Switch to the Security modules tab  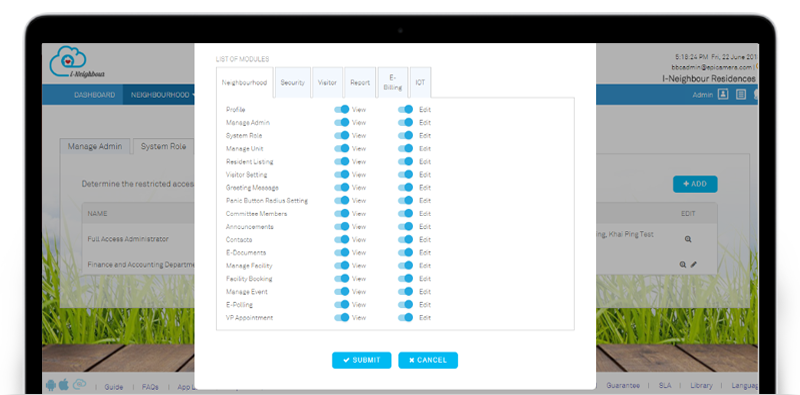coord(292,82)
